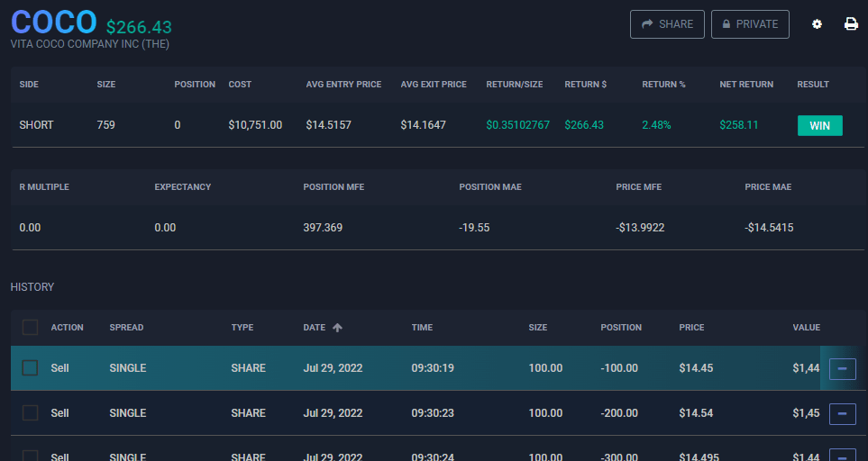Click the print icon
This screenshot has height=461, width=868.
[x=851, y=24]
